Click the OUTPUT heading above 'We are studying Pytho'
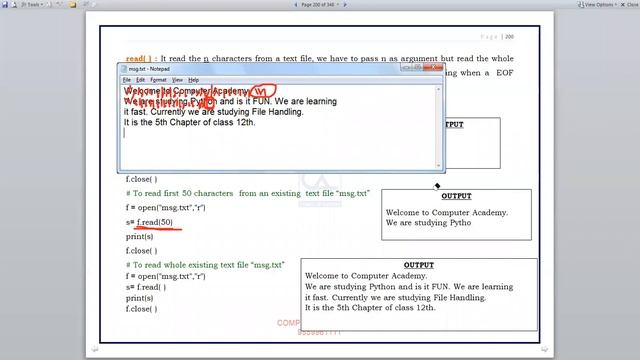The width and height of the screenshot is (640, 360). tap(456, 196)
